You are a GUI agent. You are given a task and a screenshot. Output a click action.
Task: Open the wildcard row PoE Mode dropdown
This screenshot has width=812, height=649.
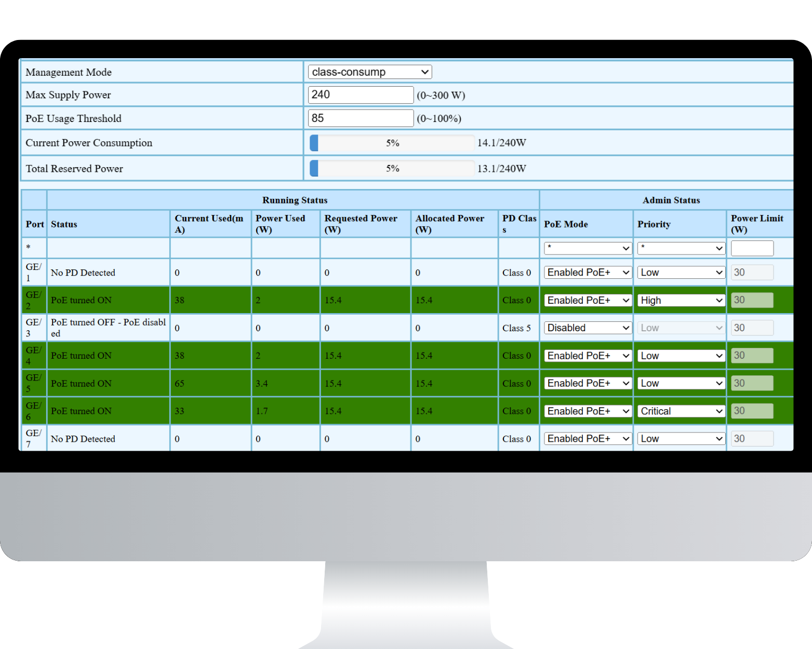click(x=588, y=248)
